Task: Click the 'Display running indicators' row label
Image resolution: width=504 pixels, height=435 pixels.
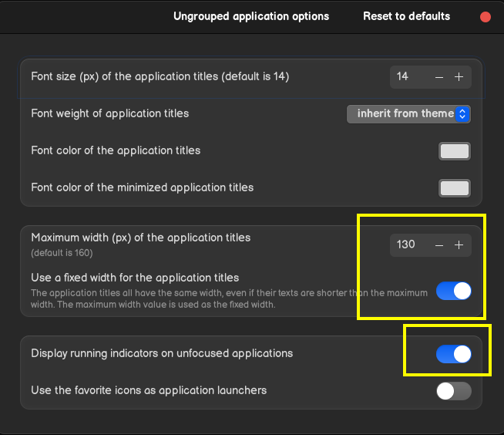Action: click(162, 353)
